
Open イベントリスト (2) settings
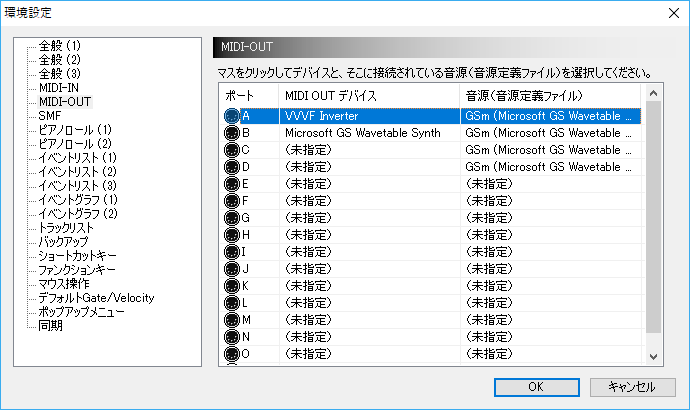(77, 172)
